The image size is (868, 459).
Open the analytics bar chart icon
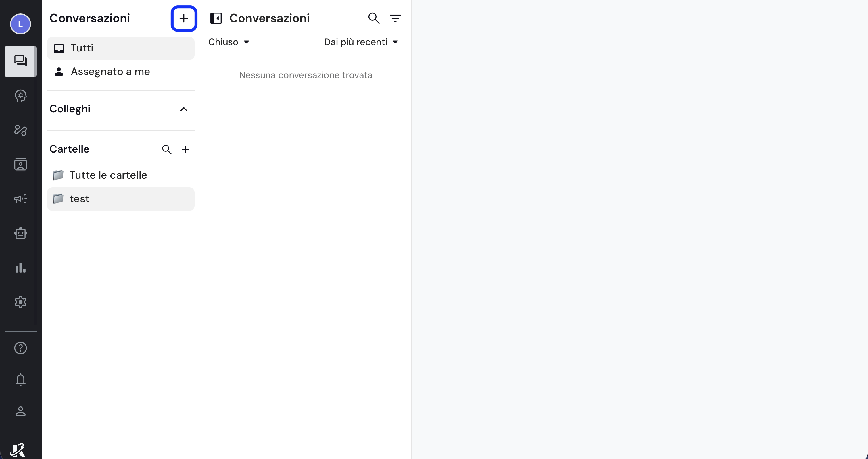(x=21, y=268)
